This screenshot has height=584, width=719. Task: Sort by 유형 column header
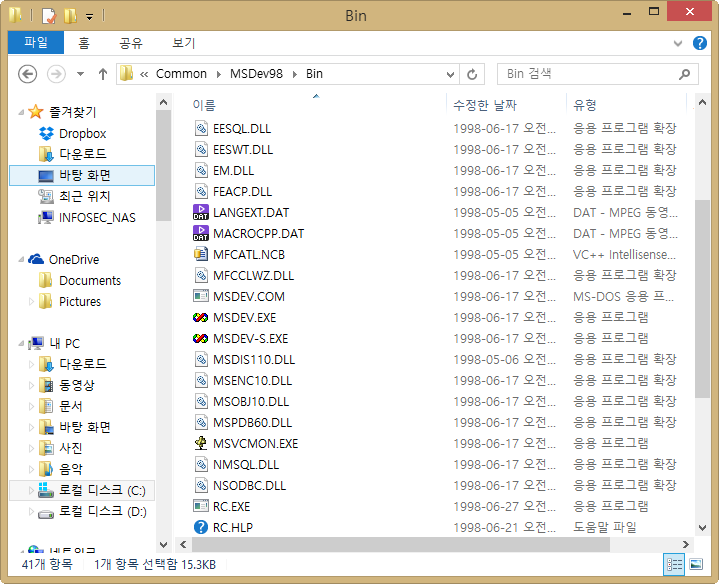(585, 105)
